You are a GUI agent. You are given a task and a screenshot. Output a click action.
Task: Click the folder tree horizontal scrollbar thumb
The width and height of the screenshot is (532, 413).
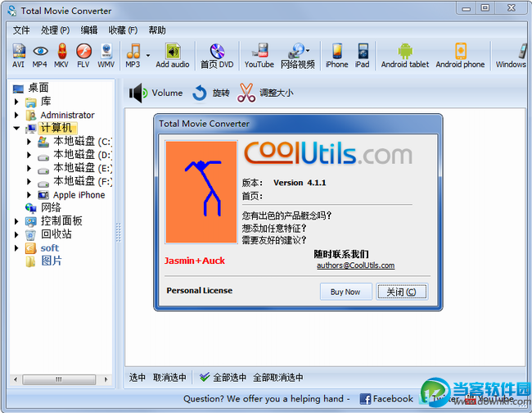[x=59, y=379]
